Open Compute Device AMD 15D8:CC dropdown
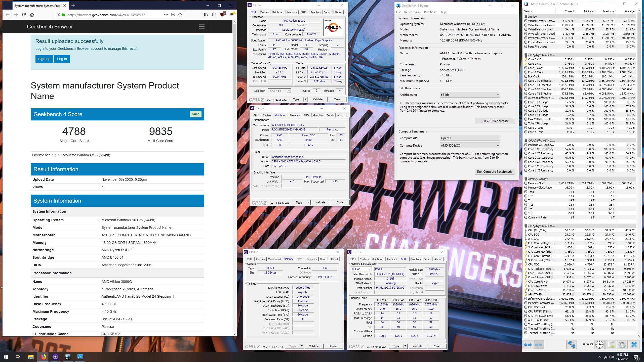This screenshot has height=362, width=644. point(470,146)
